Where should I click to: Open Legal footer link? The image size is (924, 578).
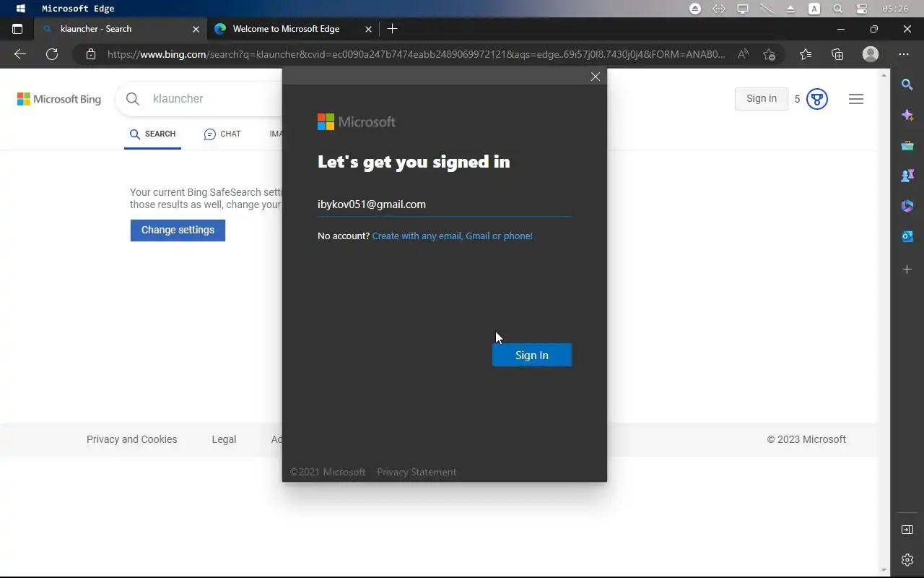click(x=224, y=439)
